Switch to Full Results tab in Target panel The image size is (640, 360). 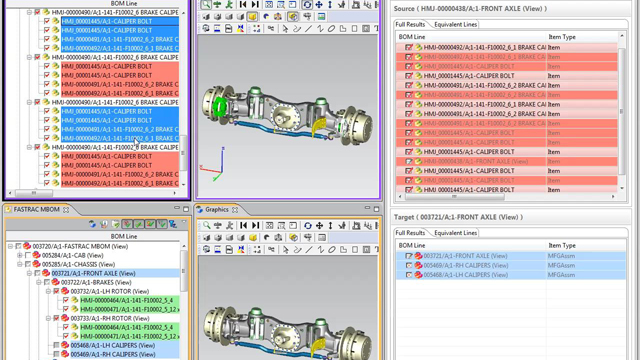(x=410, y=233)
